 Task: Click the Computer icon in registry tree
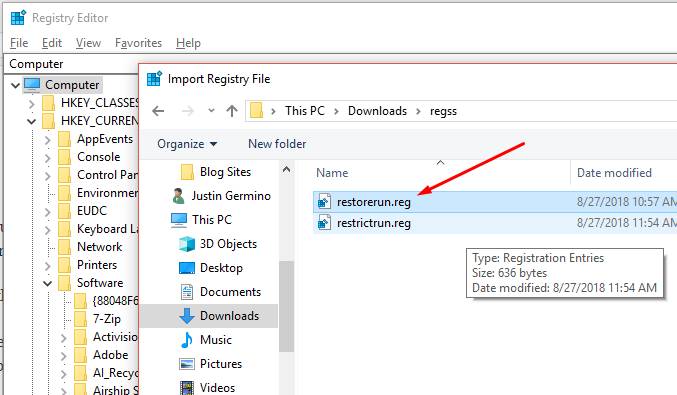tap(32, 85)
